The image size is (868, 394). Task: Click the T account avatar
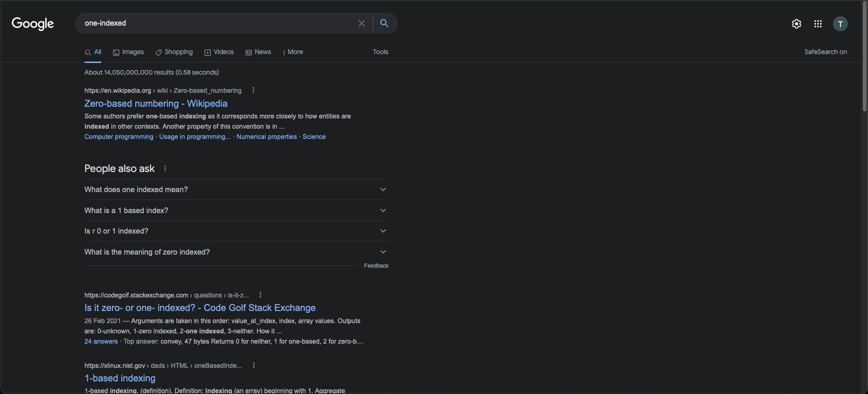coord(840,24)
